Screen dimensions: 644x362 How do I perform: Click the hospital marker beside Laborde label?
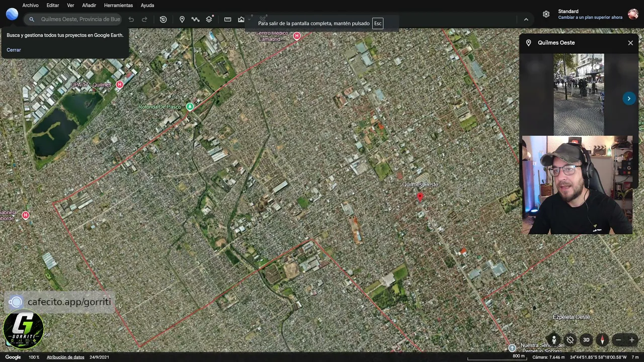point(26,215)
